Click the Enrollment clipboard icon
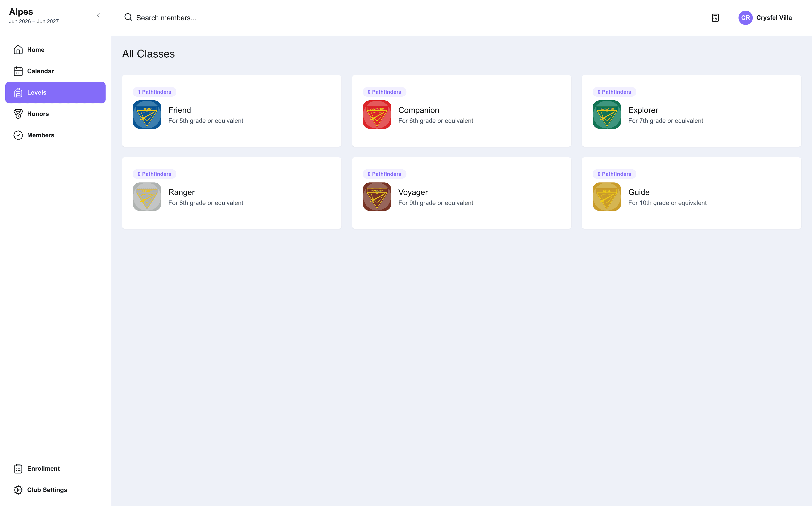The width and height of the screenshot is (812, 506). click(x=18, y=469)
